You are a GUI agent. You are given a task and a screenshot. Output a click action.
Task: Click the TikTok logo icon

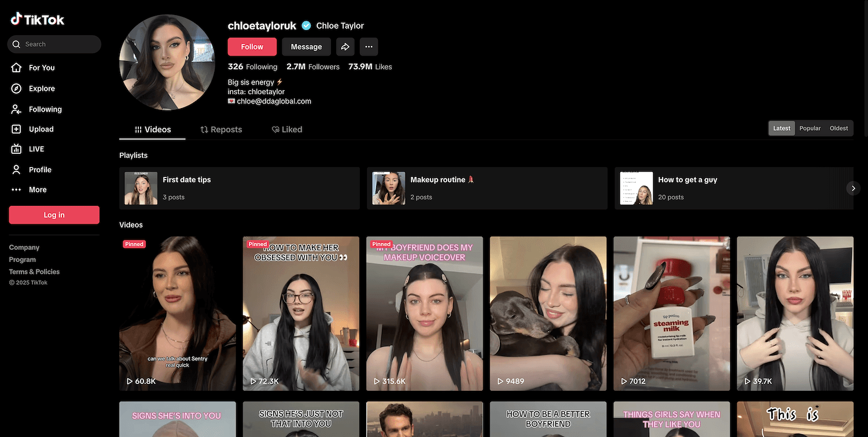pyautogui.click(x=16, y=19)
